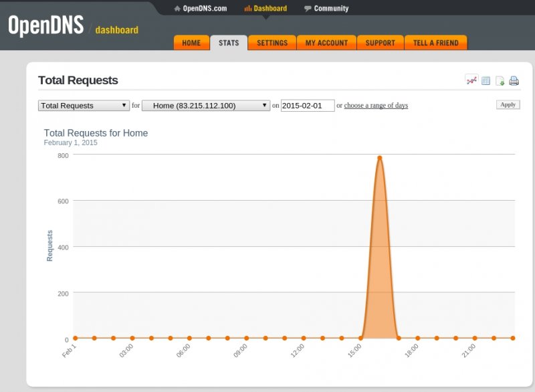Image resolution: width=535 pixels, height=392 pixels.
Task: Click the TELL A FRIEND tab
Action: coord(435,43)
